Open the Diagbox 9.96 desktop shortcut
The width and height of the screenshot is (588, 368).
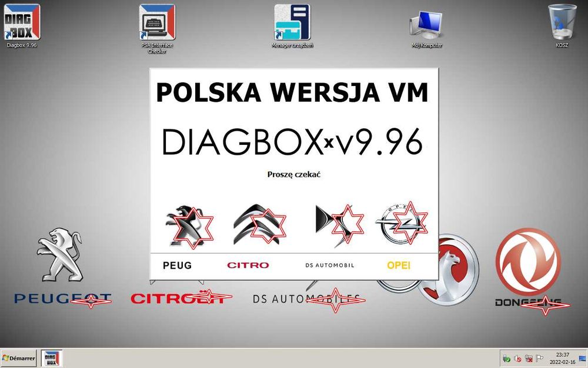click(22, 25)
